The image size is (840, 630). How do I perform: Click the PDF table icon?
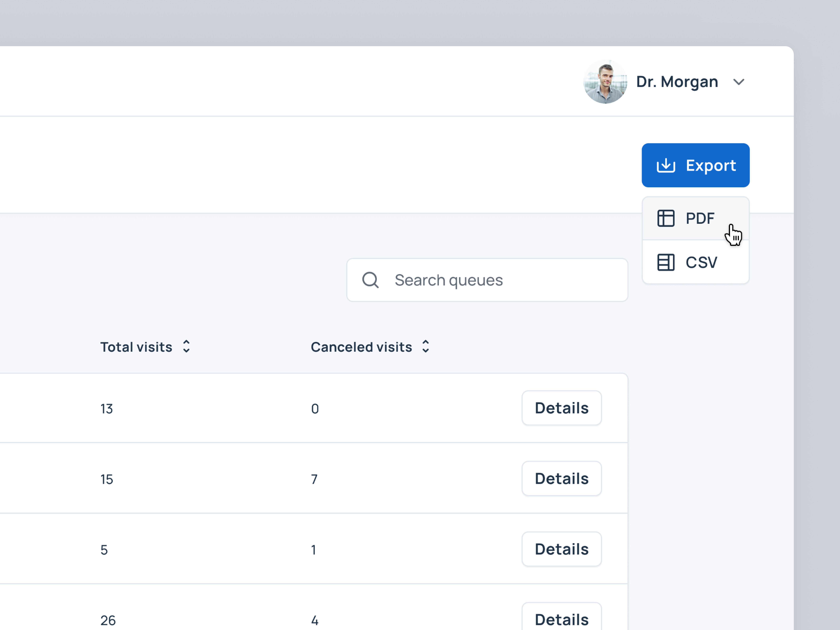(x=666, y=218)
